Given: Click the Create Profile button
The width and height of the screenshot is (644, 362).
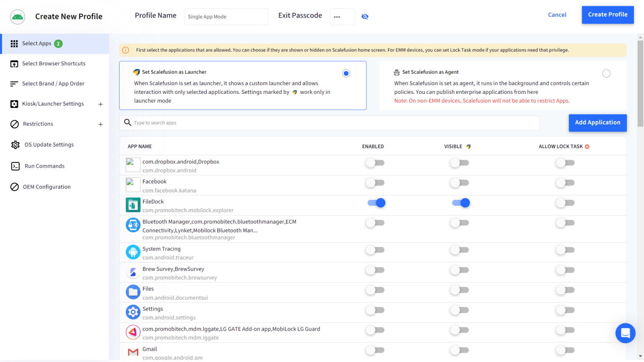Looking at the screenshot, I should 608,15.
